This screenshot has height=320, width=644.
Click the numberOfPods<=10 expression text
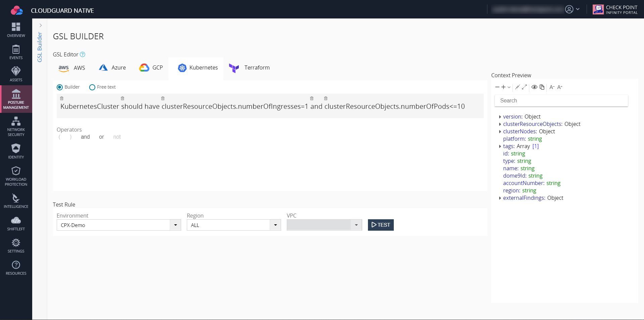tap(394, 106)
